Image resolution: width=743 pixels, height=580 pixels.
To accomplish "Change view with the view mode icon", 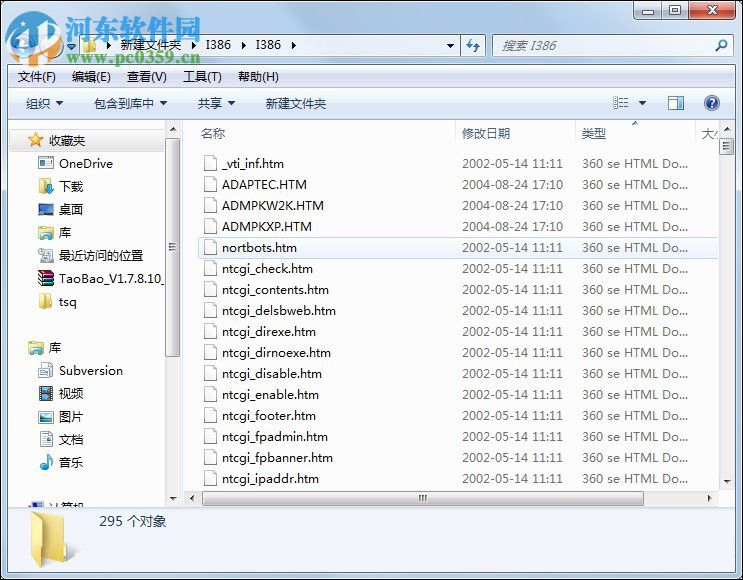I will pos(620,103).
